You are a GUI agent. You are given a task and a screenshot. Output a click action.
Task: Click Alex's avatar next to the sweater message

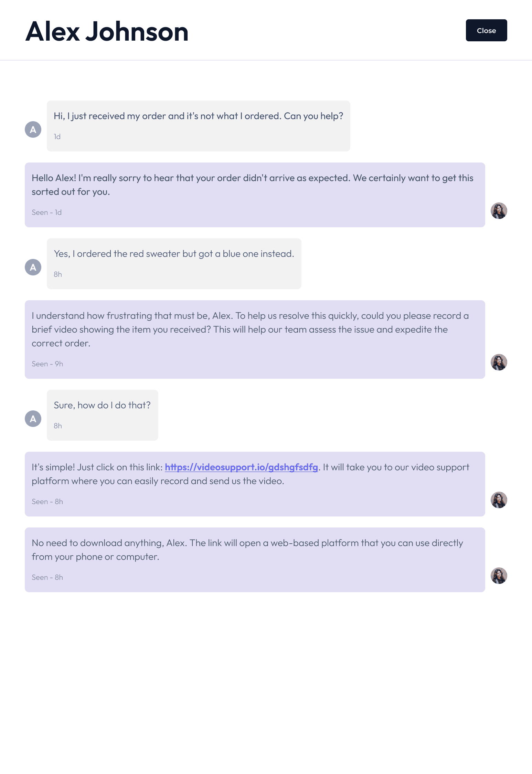(33, 267)
